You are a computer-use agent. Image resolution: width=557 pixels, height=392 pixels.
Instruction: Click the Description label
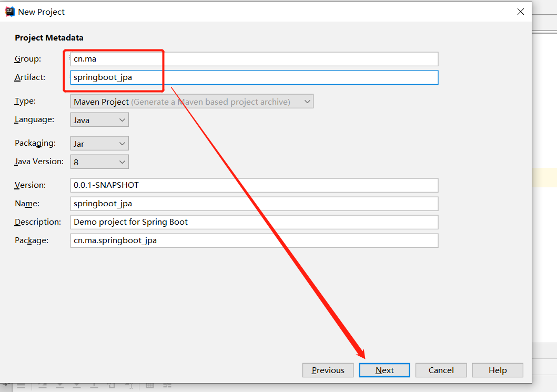38,222
